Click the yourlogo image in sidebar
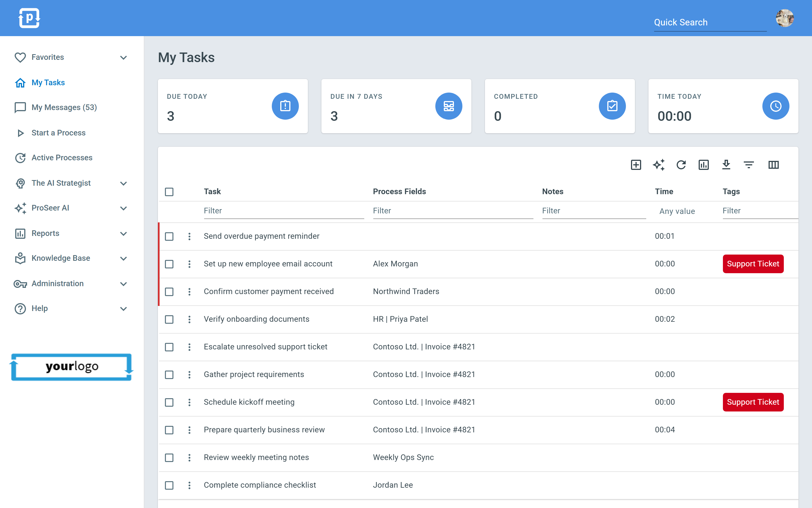 pyautogui.click(x=71, y=367)
